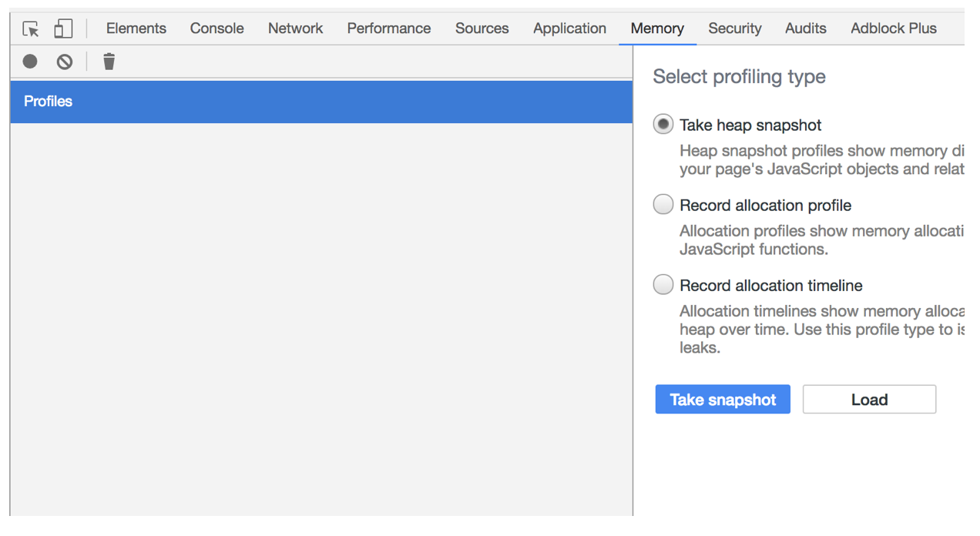Click the inspect element cursor icon
980x536 pixels.
31,29
